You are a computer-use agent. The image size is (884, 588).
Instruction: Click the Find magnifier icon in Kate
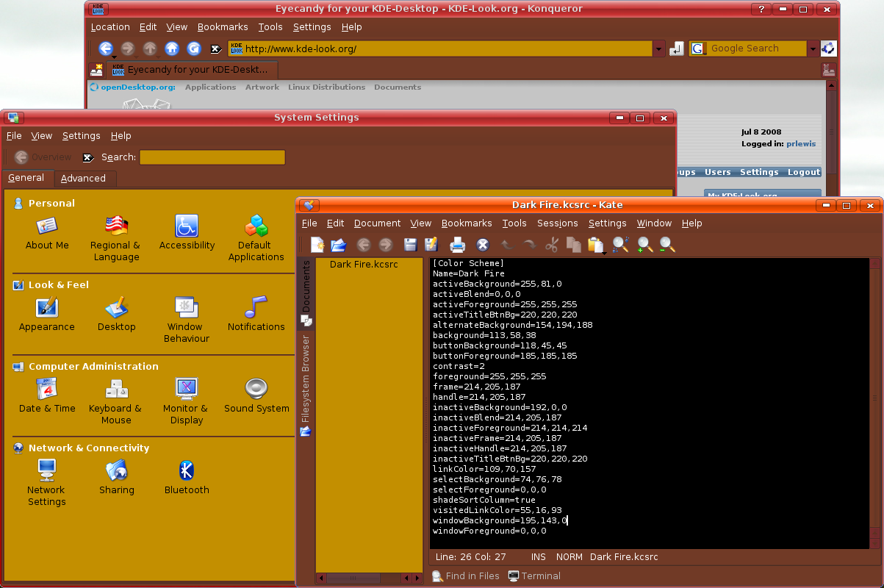click(621, 245)
